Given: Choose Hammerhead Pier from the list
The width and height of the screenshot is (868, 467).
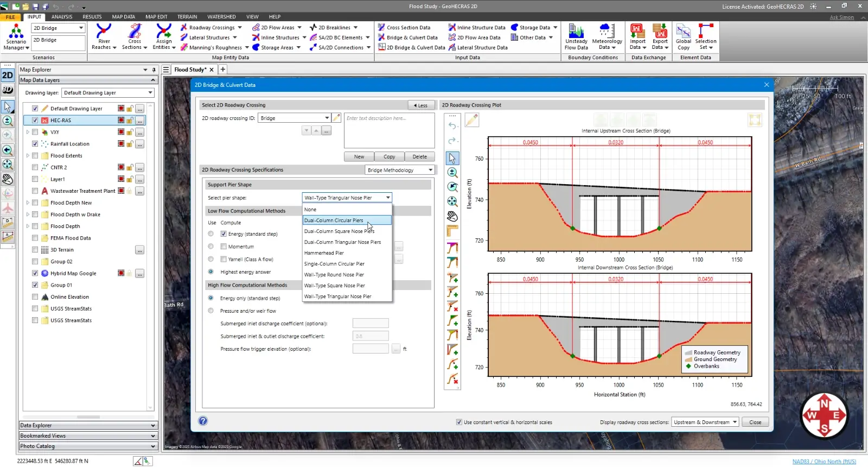Looking at the screenshot, I should (x=324, y=253).
